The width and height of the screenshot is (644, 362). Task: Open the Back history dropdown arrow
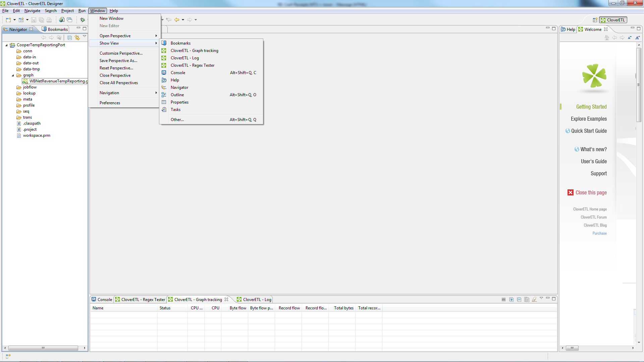pyautogui.click(x=183, y=20)
